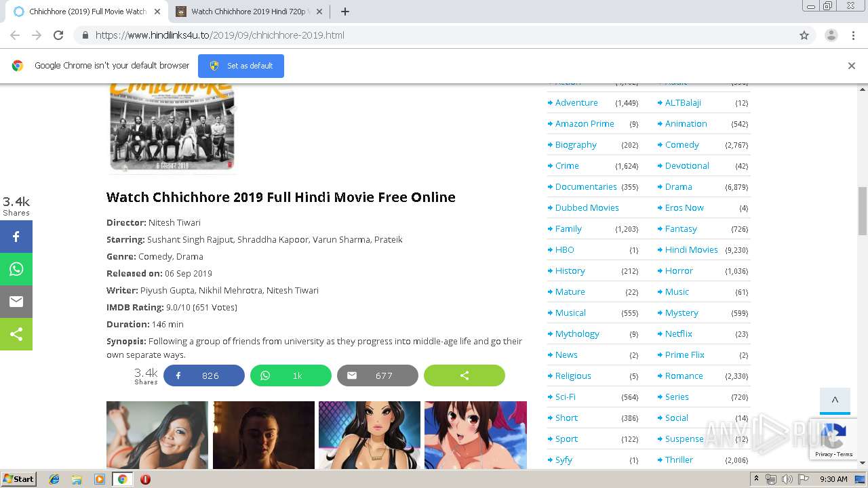Image resolution: width=868 pixels, height=488 pixels.
Task: Click the browser forward arrow
Action: 37,35
